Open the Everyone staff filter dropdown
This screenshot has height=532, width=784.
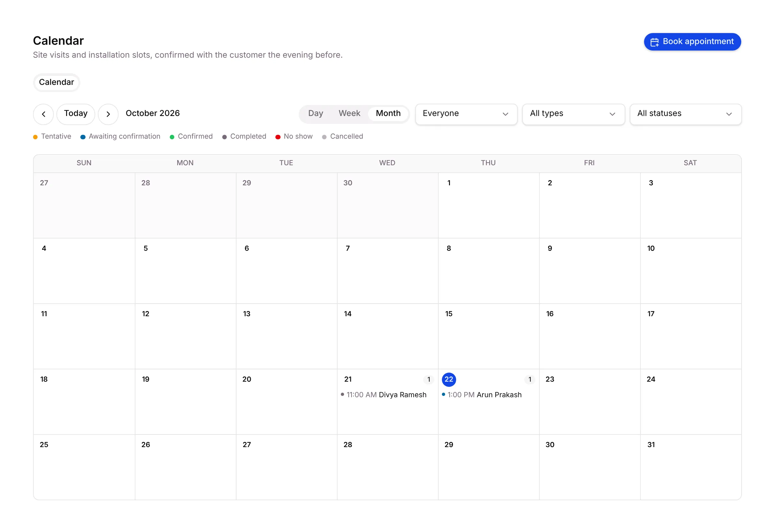(x=467, y=114)
